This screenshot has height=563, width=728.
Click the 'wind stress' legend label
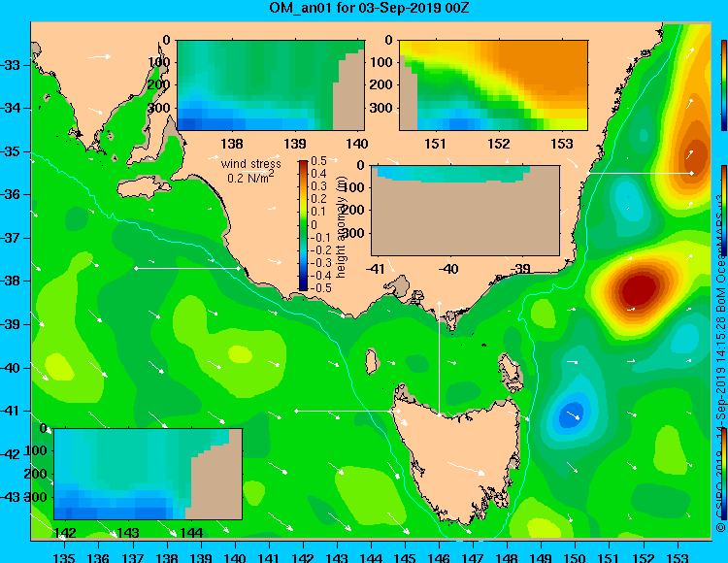(x=250, y=164)
